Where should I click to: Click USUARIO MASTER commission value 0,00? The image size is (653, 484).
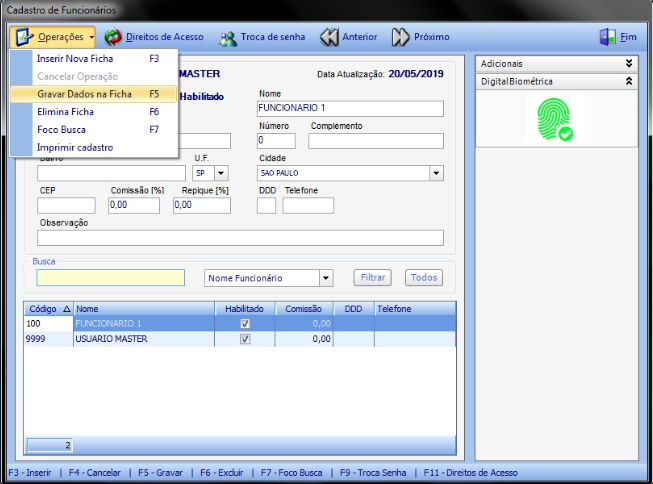[x=322, y=339]
